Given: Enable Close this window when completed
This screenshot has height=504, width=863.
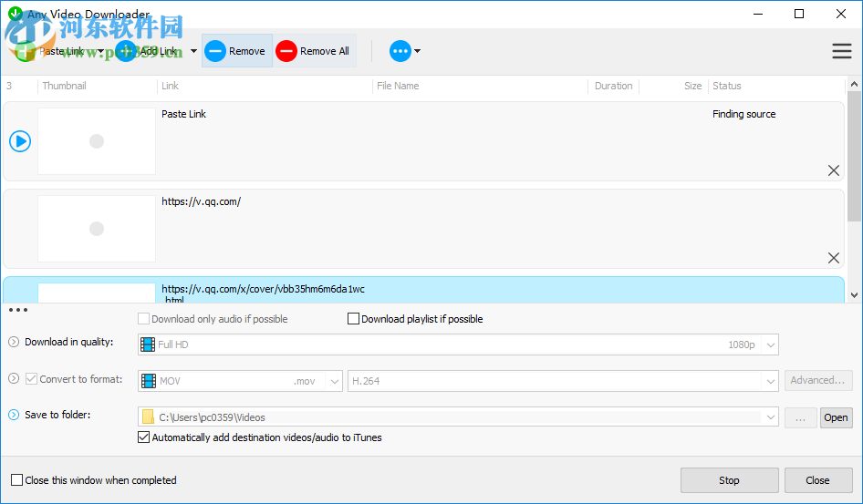Looking at the screenshot, I should (x=17, y=480).
